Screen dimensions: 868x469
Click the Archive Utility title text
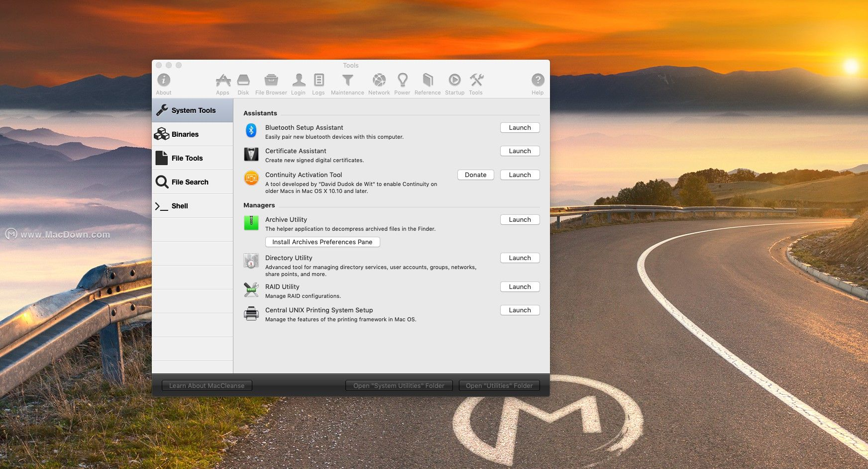[286, 220]
